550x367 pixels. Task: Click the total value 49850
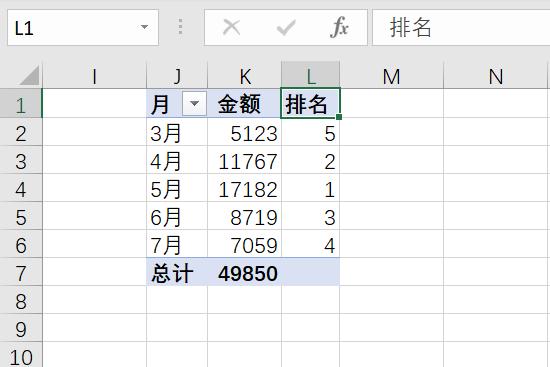(244, 273)
